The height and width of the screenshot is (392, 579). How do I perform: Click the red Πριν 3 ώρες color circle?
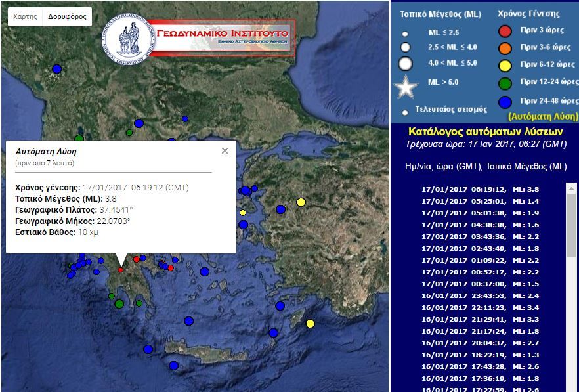504,31
